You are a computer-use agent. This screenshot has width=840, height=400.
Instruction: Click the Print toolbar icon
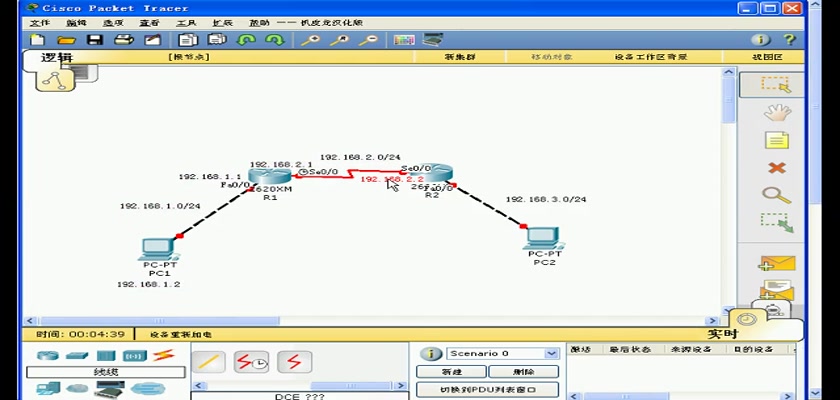pyautogui.click(x=123, y=40)
